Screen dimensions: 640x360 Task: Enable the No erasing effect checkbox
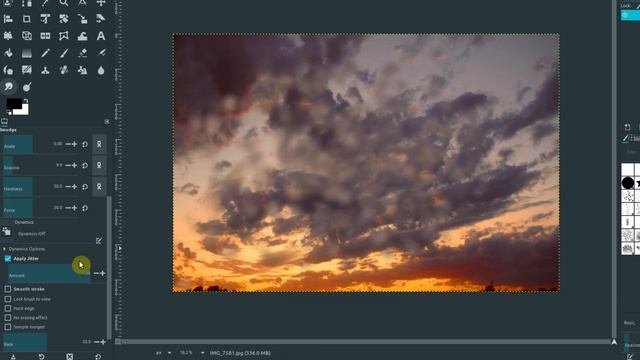coord(8,318)
